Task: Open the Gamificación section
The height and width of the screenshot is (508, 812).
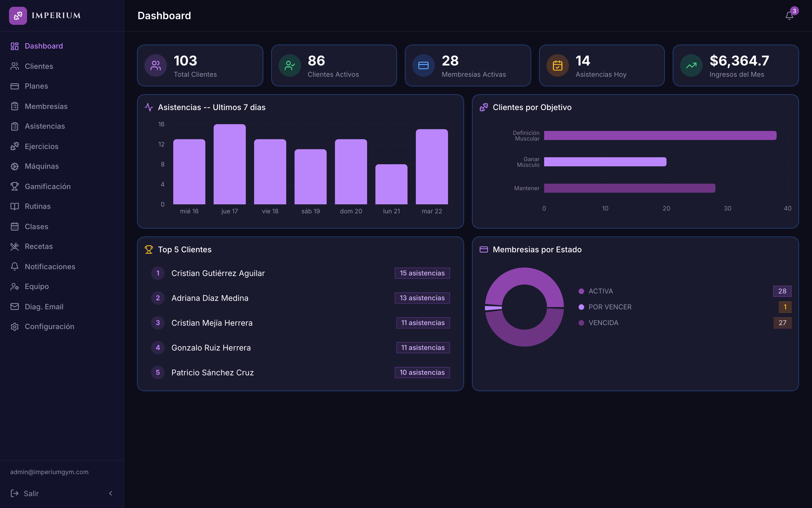Action: (x=62, y=186)
